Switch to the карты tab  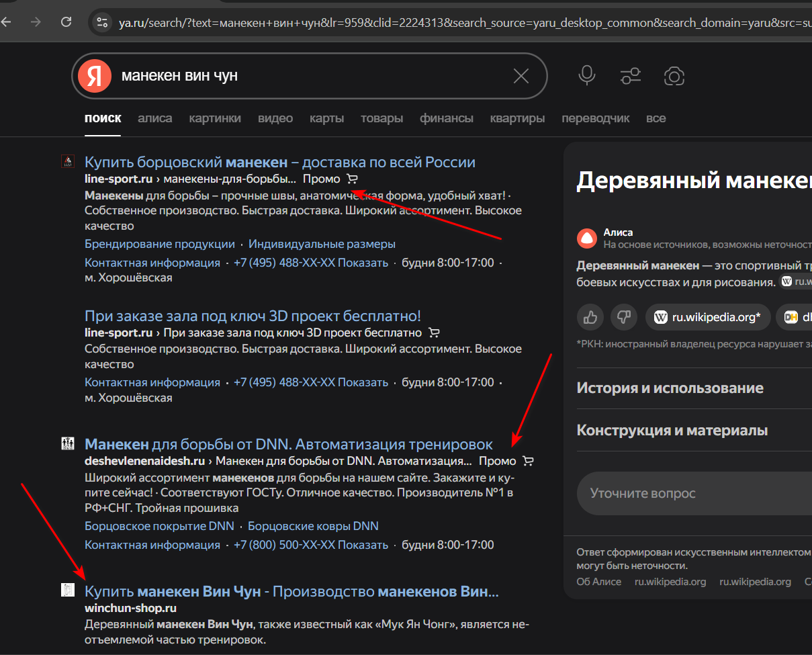(326, 118)
